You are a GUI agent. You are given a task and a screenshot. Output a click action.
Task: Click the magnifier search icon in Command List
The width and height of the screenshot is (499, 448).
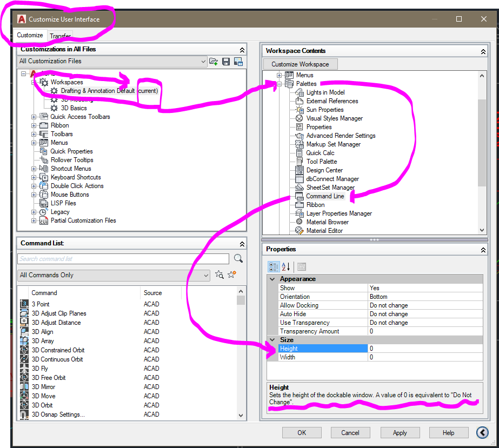(238, 259)
